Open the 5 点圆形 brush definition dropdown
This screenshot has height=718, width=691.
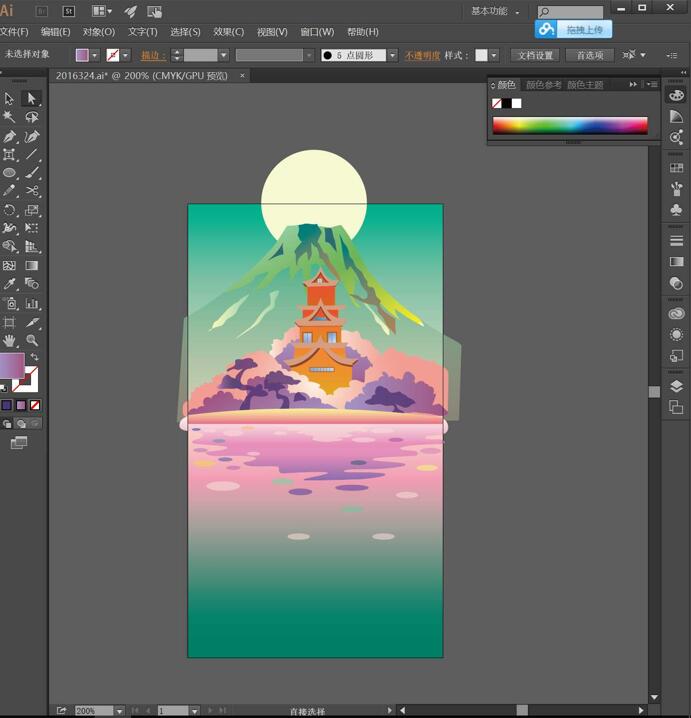(392, 55)
